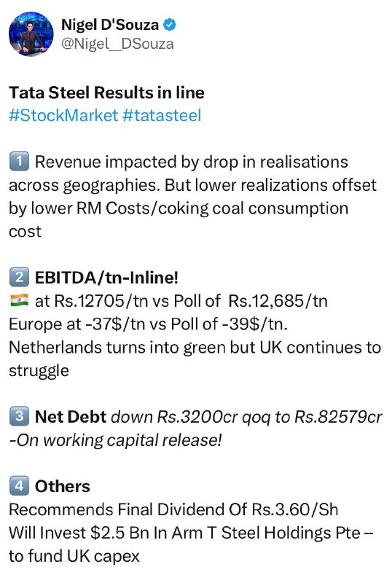Click the number 3 keycap emoji
Viewport: 392px width, 583px height.
(19, 416)
